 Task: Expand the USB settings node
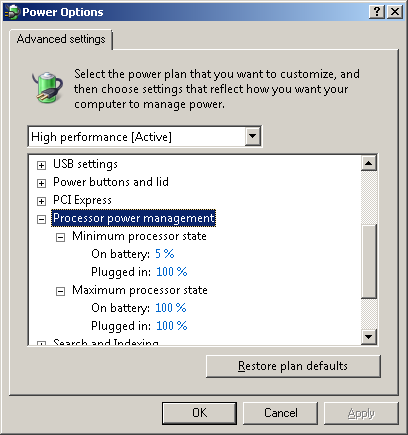41,165
